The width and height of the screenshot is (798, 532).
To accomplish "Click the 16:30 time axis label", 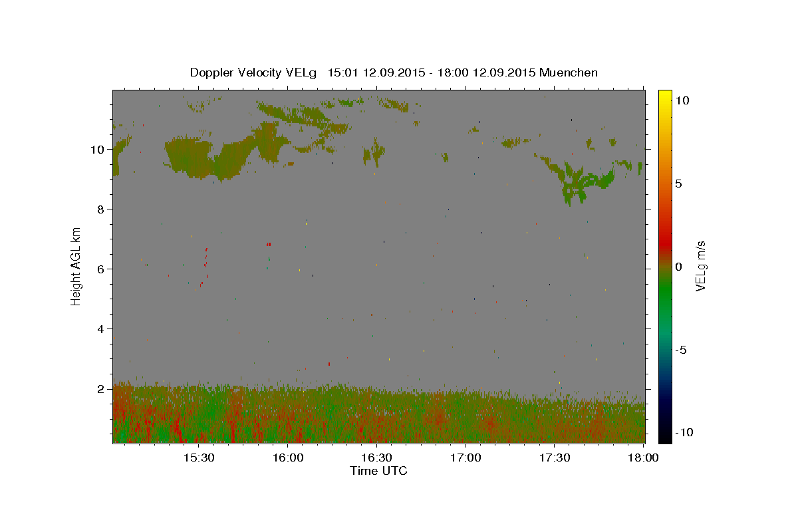I will [376, 458].
